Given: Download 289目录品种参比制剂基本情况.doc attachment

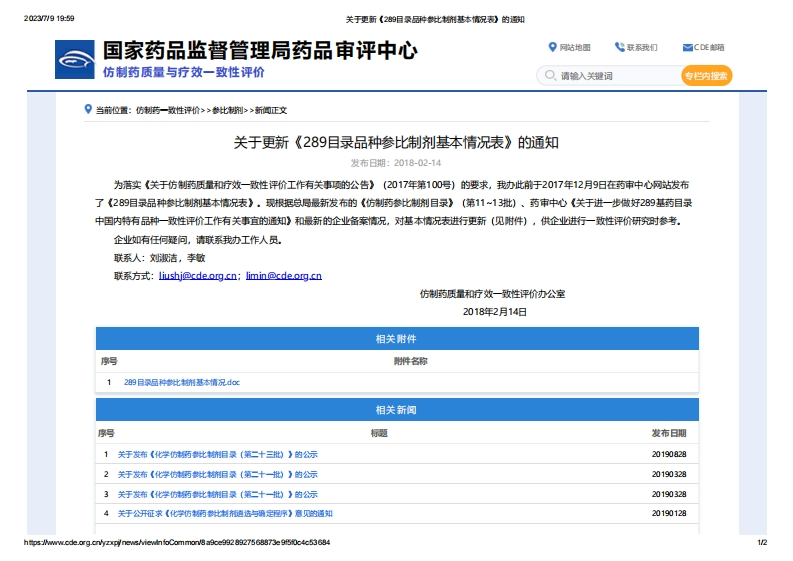Looking at the screenshot, I should (182, 382).
